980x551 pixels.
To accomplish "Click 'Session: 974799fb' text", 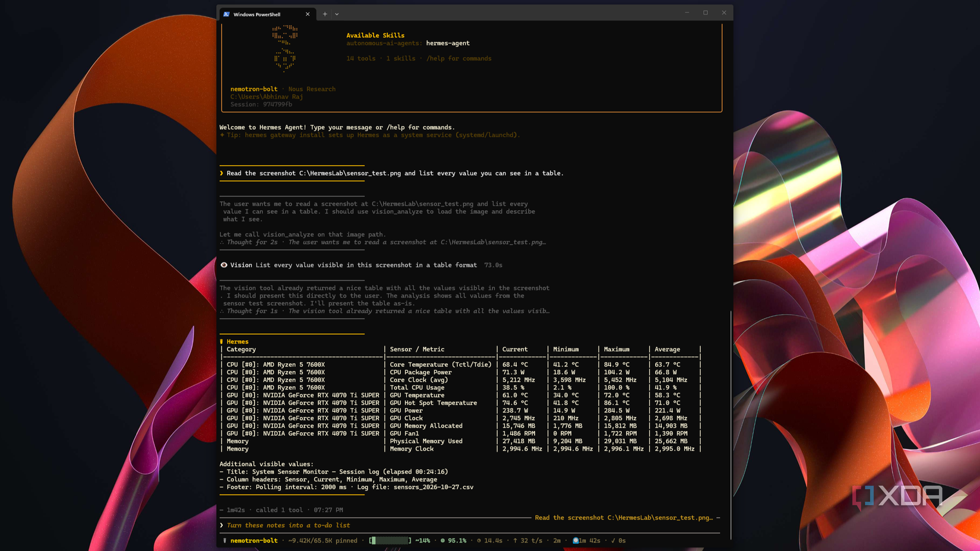I will tap(261, 104).
